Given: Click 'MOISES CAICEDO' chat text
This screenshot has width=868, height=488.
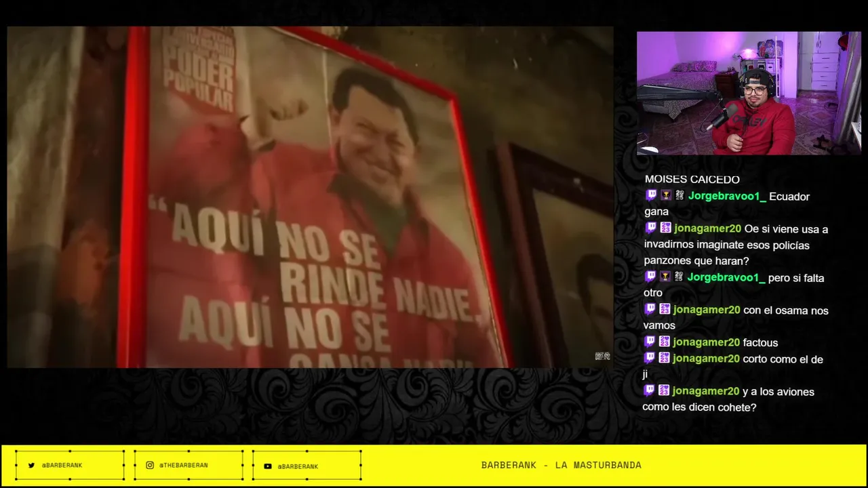Looking at the screenshot, I should tap(692, 180).
